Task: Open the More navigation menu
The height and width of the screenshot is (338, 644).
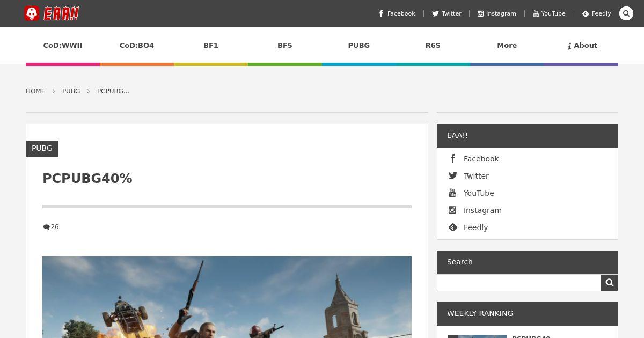Action: click(x=507, y=46)
